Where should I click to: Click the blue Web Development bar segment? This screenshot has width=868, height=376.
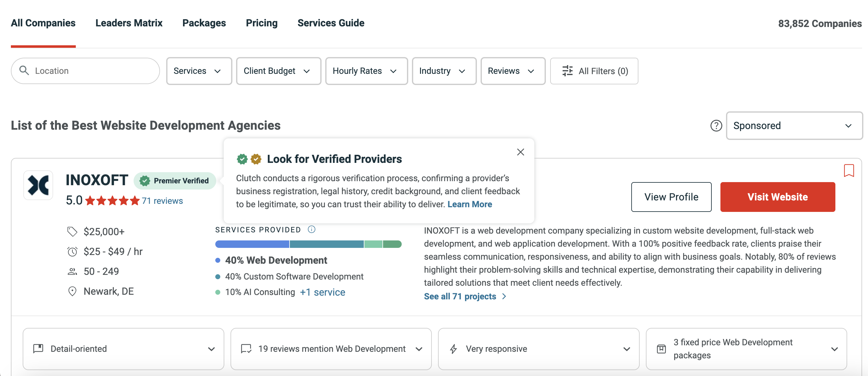click(x=252, y=244)
